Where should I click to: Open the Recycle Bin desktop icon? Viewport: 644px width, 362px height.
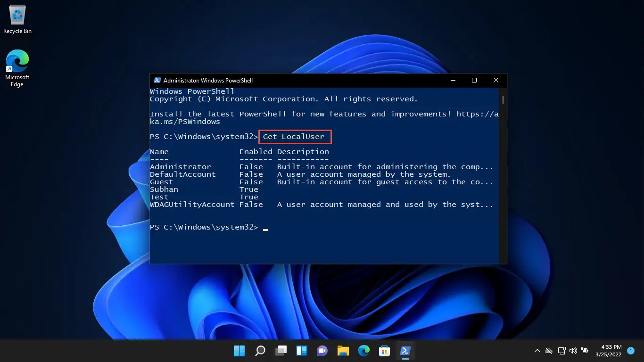pos(17,20)
